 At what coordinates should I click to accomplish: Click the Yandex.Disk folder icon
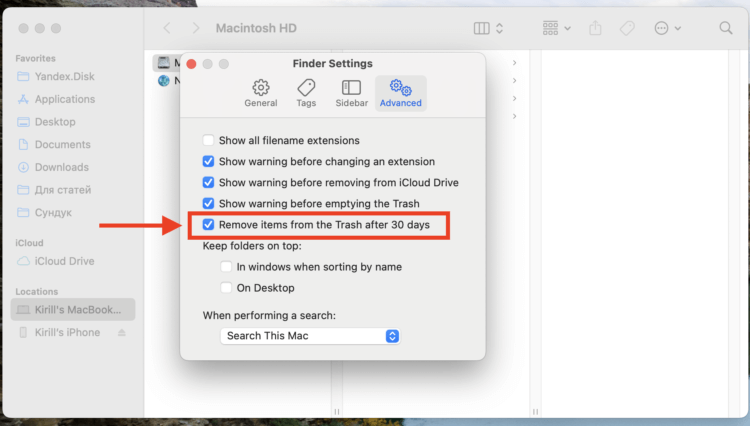click(x=23, y=76)
